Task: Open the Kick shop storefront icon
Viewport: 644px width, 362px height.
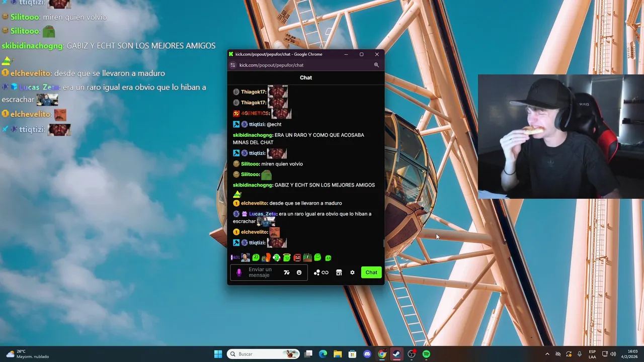Action: [339, 273]
